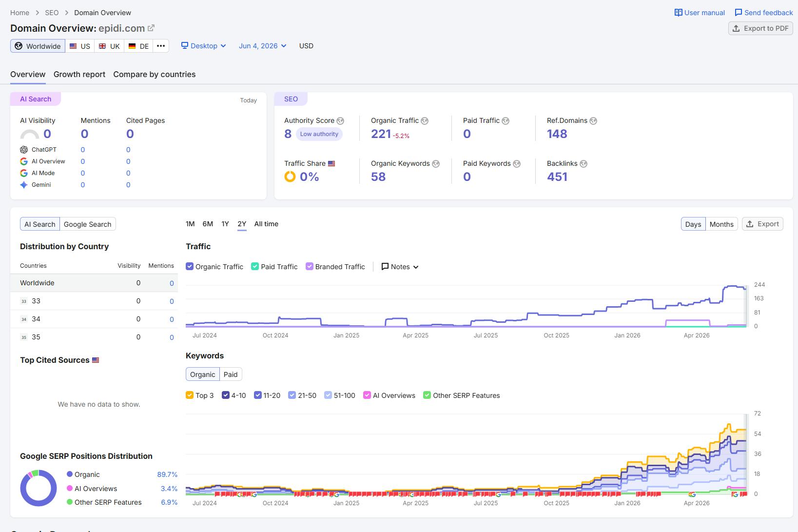Select 1M time range

(x=190, y=224)
